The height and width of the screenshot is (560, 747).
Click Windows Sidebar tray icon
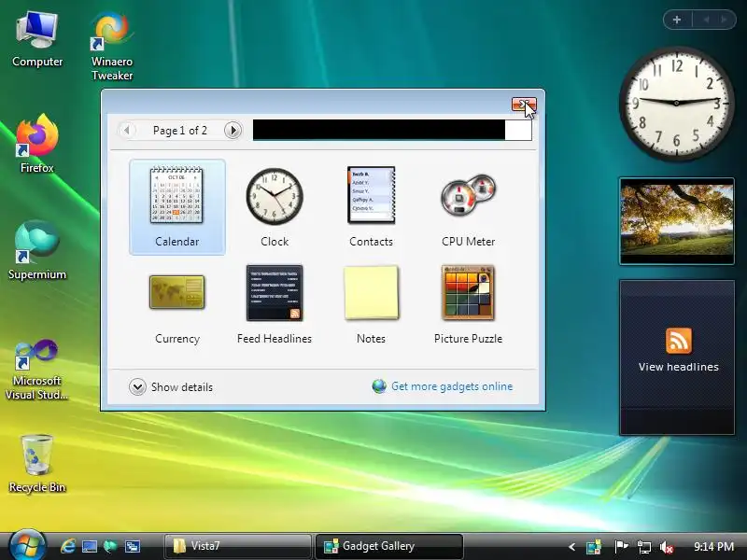click(x=594, y=547)
